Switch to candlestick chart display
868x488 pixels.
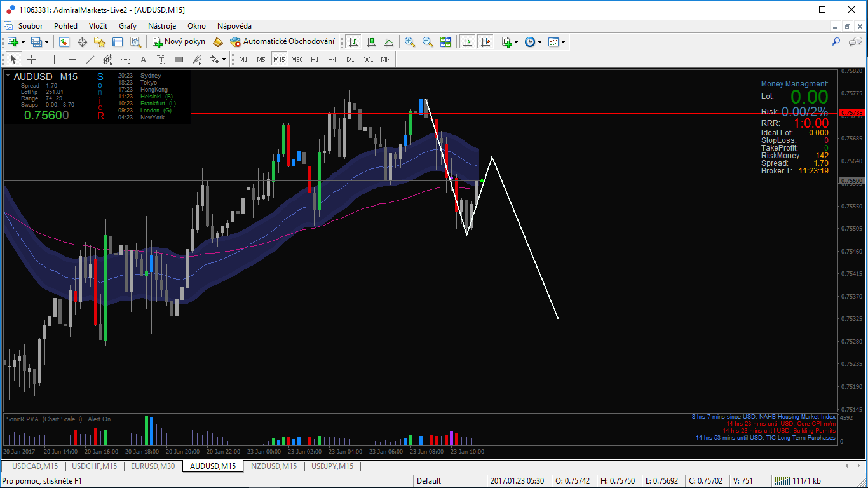(x=371, y=42)
